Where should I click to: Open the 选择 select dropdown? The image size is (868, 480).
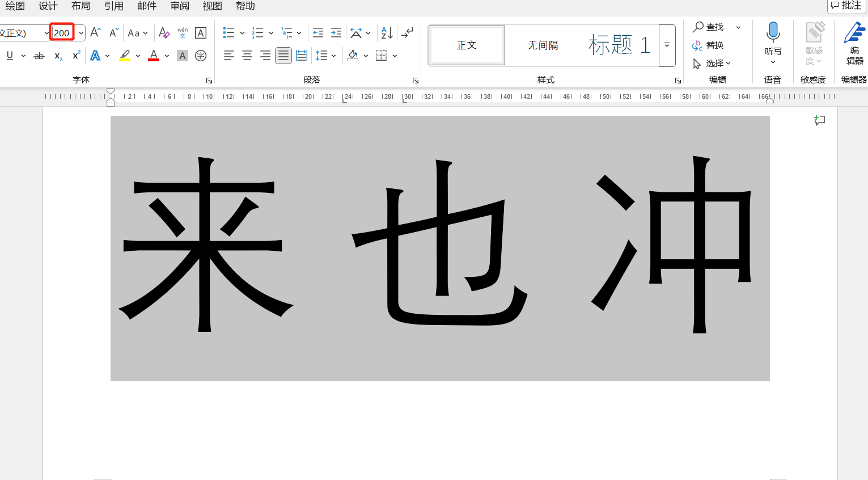tap(712, 63)
